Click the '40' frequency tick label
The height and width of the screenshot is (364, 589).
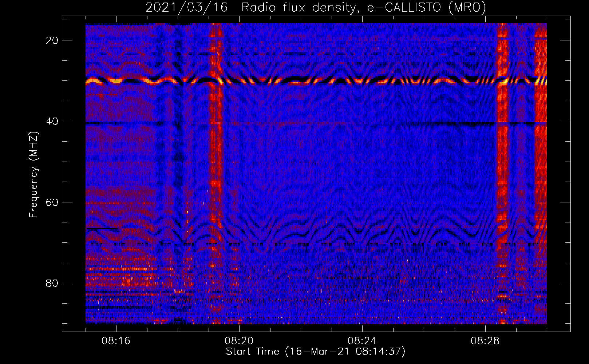pos(52,121)
